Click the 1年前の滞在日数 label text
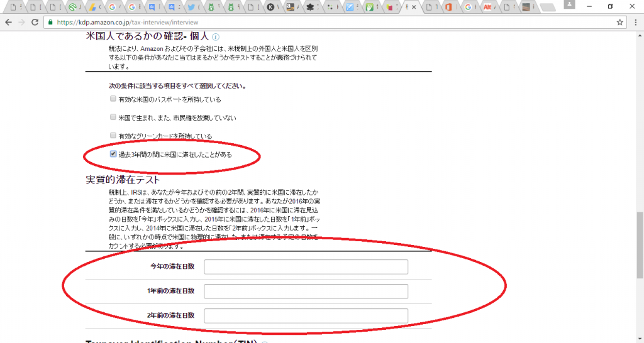 coord(171,291)
